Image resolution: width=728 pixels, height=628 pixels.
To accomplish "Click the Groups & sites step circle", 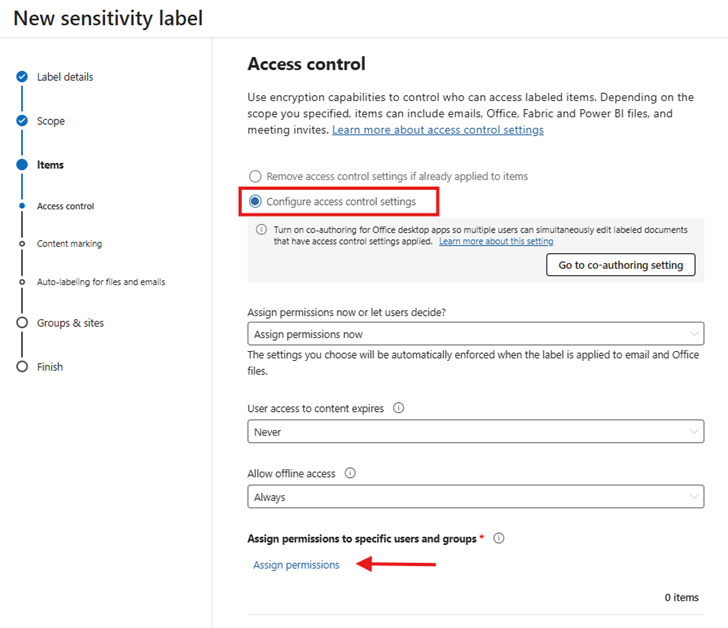I will [22, 323].
